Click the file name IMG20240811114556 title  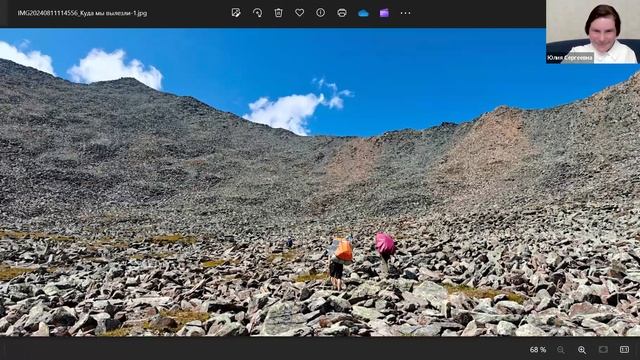coord(82,13)
